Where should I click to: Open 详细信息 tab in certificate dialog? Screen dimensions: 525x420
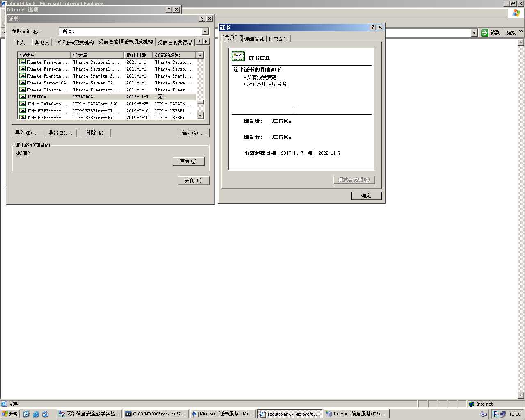pos(254,39)
